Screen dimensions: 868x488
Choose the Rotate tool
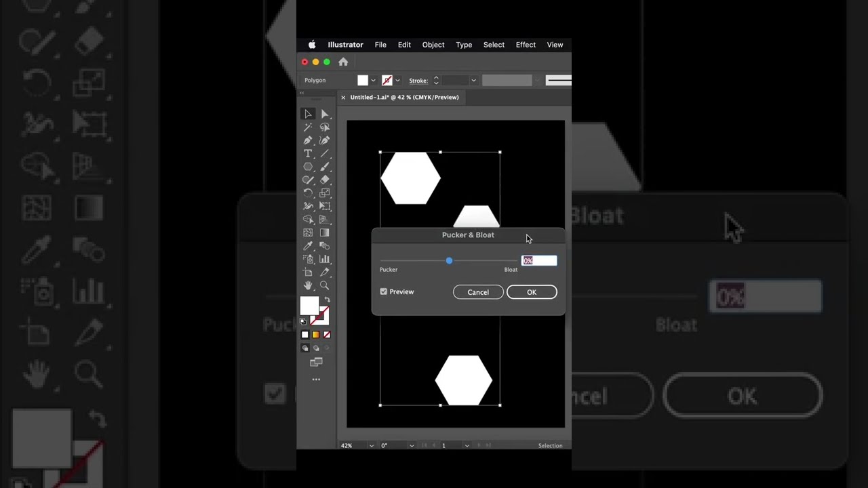coord(308,193)
